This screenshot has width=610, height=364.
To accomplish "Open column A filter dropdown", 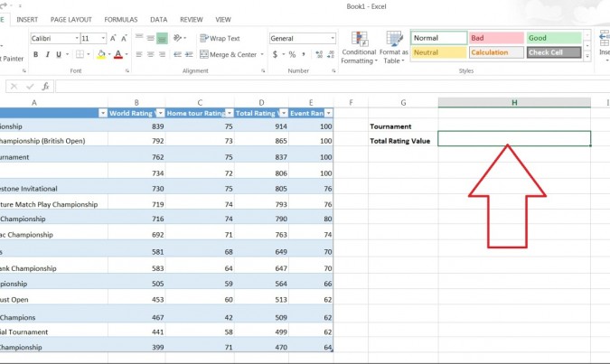I will tap(103, 113).
